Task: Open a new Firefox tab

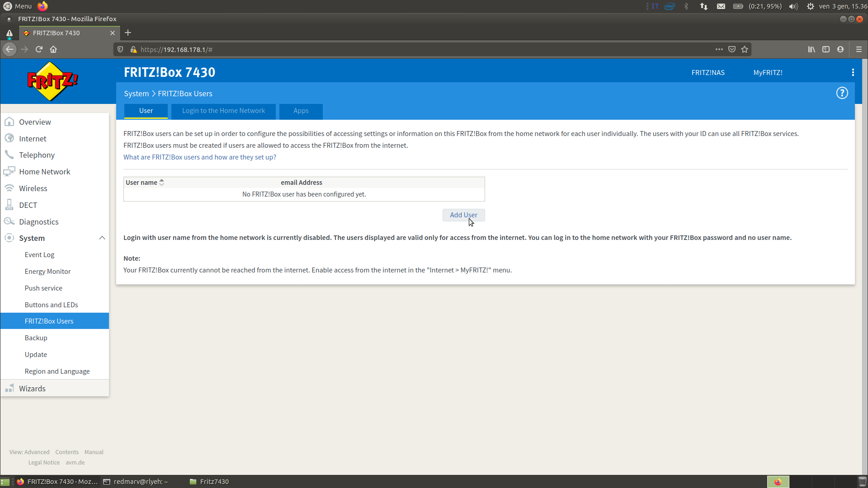Action: click(x=128, y=33)
